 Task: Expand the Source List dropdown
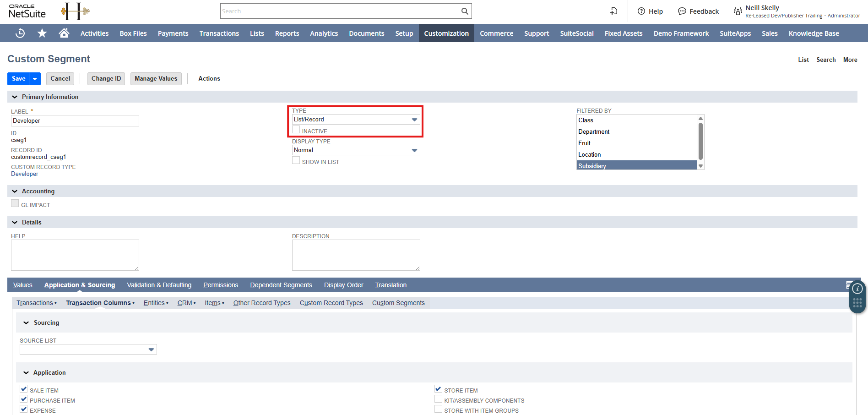click(88, 349)
